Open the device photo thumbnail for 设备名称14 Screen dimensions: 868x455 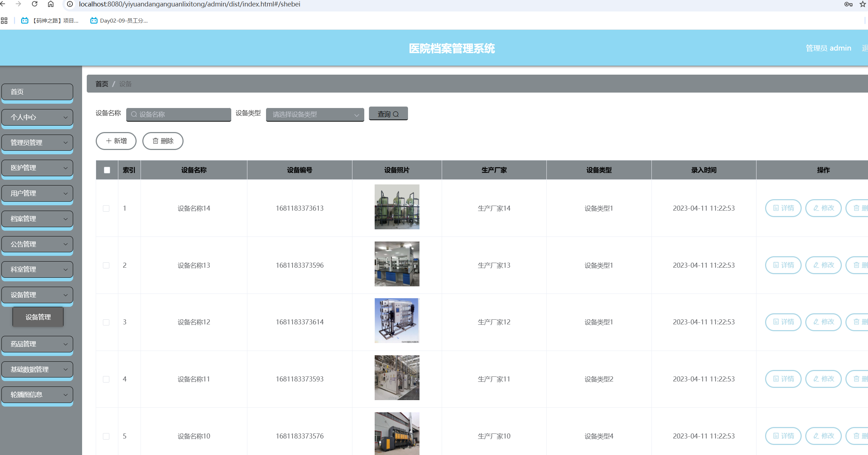pyautogui.click(x=397, y=207)
